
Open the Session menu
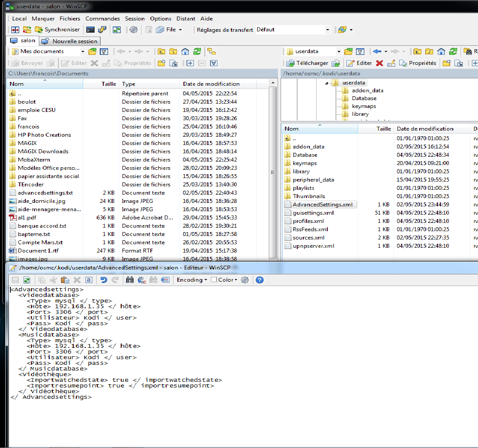pos(135,19)
